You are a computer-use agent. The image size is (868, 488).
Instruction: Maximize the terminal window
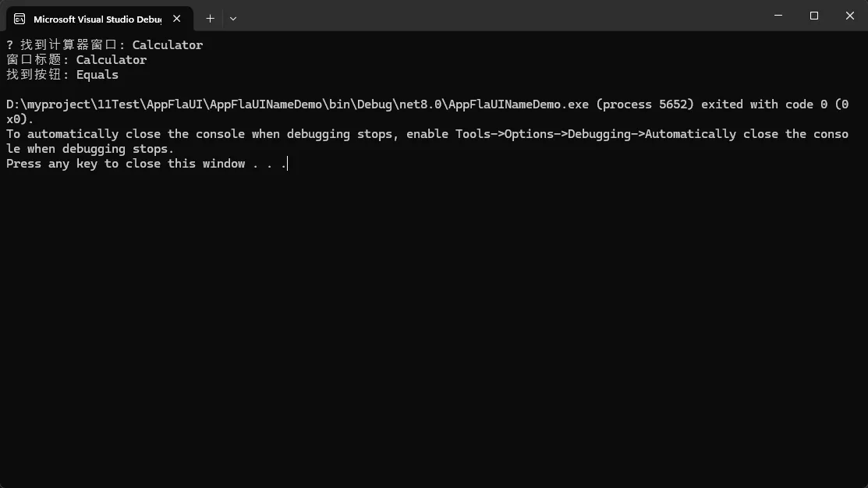click(814, 16)
